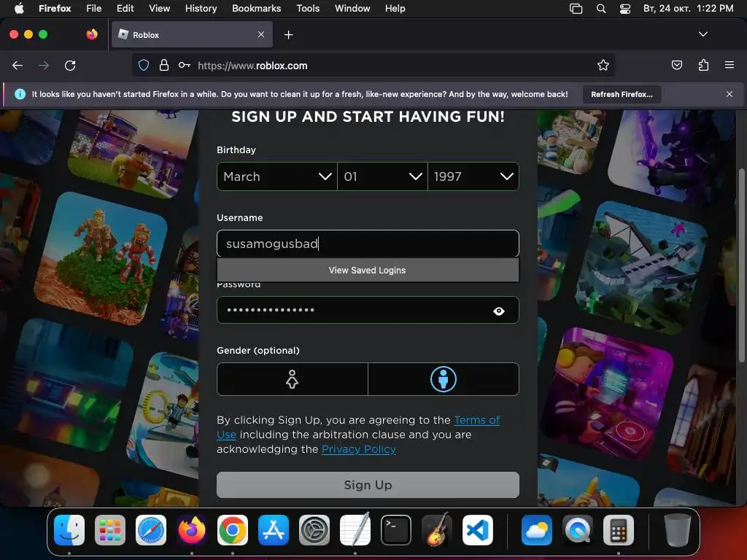This screenshot has height=560, width=747.
Task: Launch Google Chrome from the dock
Action: coord(233,530)
